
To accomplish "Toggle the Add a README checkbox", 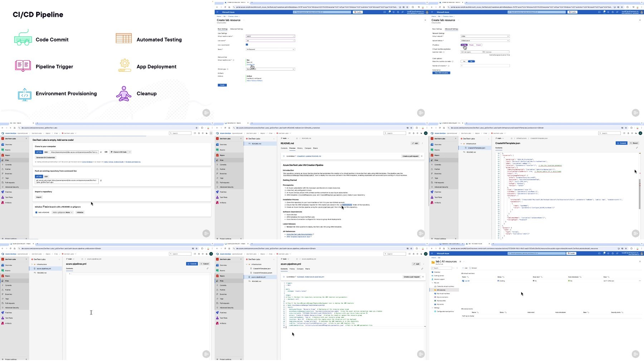I will pyautogui.click(x=36, y=212).
